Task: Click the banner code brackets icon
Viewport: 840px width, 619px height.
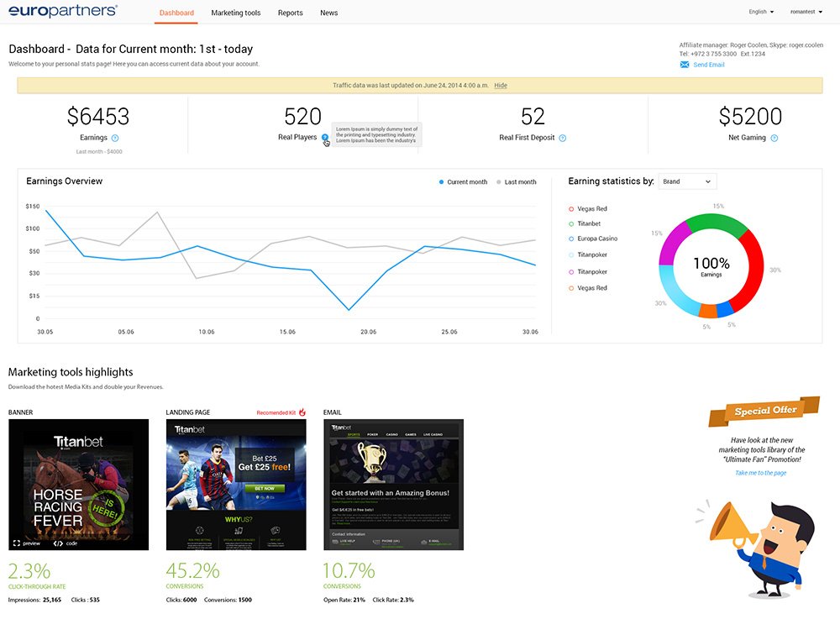Action: coord(58,543)
